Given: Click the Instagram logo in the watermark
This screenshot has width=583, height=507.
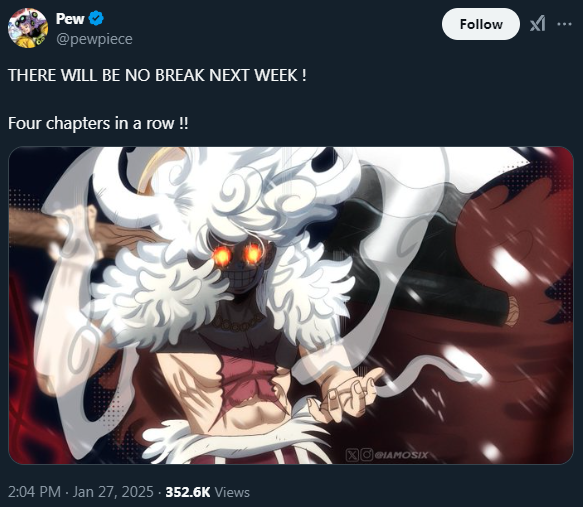Looking at the screenshot, I should coord(366,455).
